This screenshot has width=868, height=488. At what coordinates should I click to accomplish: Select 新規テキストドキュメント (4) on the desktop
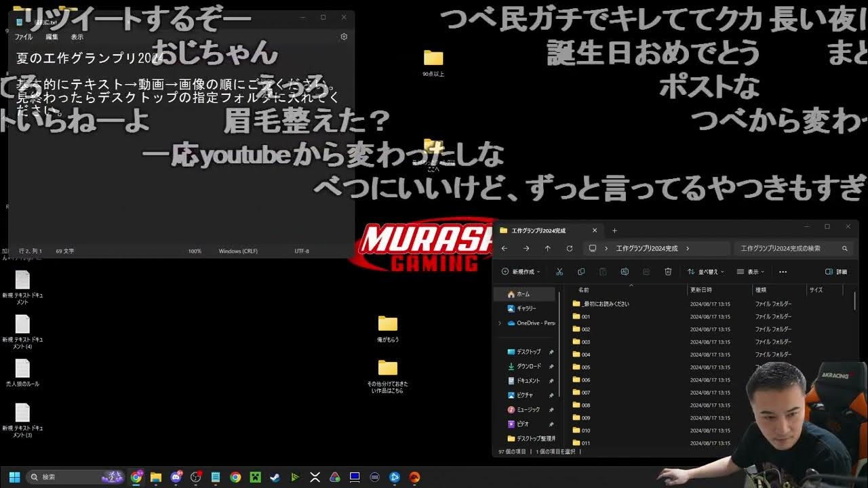22,332
